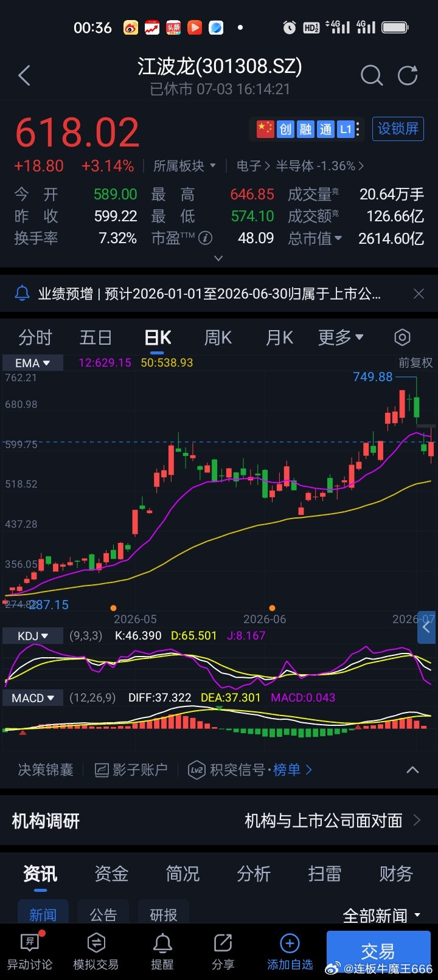Open 异动讨论 at bottom bar

[29, 953]
